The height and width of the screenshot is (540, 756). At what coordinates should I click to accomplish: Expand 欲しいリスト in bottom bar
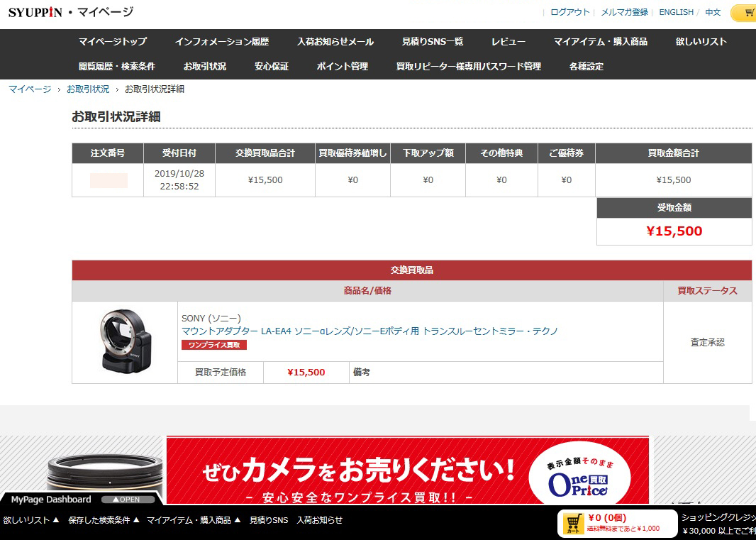31,520
